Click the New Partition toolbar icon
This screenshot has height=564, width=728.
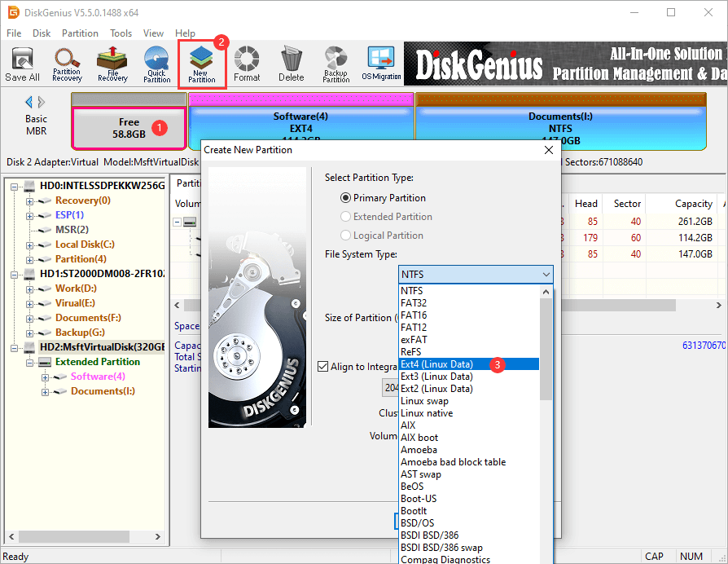coord(202,64)
